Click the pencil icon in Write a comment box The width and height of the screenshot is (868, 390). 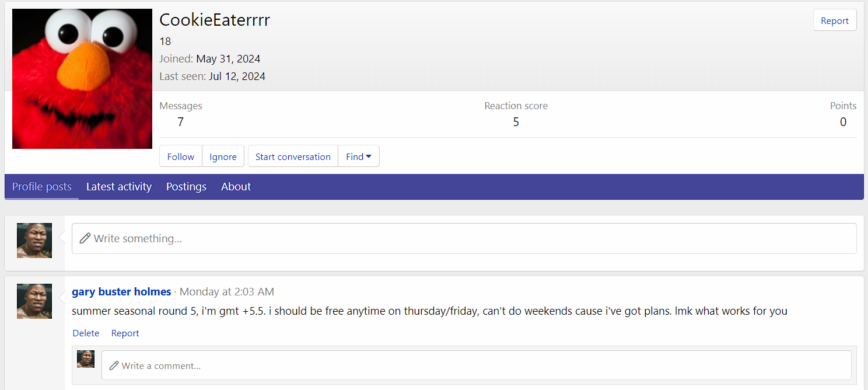pyautogui.click(x=114, y=365)
